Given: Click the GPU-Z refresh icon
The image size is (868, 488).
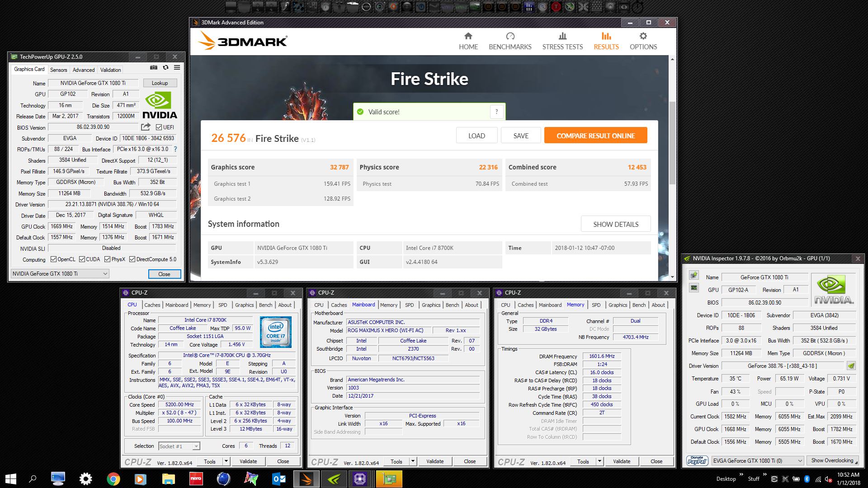Looking at the screenshot, I should (165, 68).
